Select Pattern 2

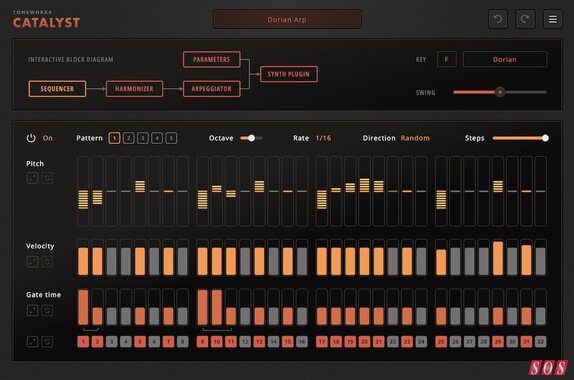tap(128, 138)
